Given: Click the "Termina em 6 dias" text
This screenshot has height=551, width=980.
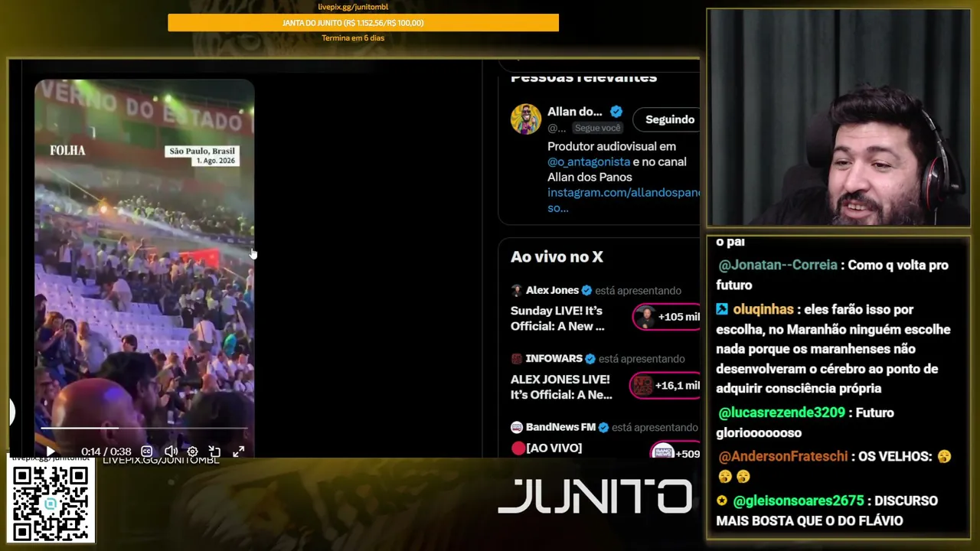Looking at the screenshot, I should click(x=353, y=38).
